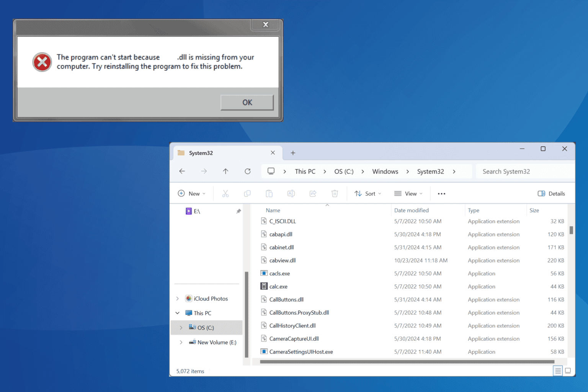
Task: Select file cabinet.dll
Action: (x=281, y=247)
